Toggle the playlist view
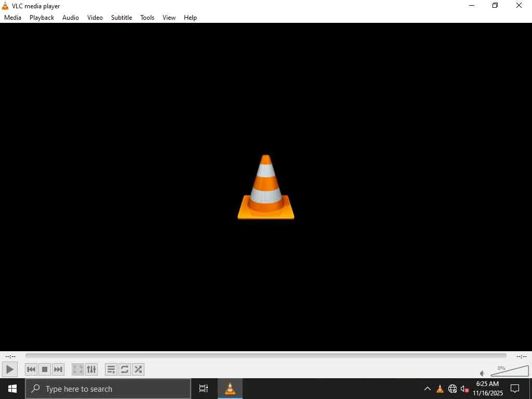 [111, 369]
